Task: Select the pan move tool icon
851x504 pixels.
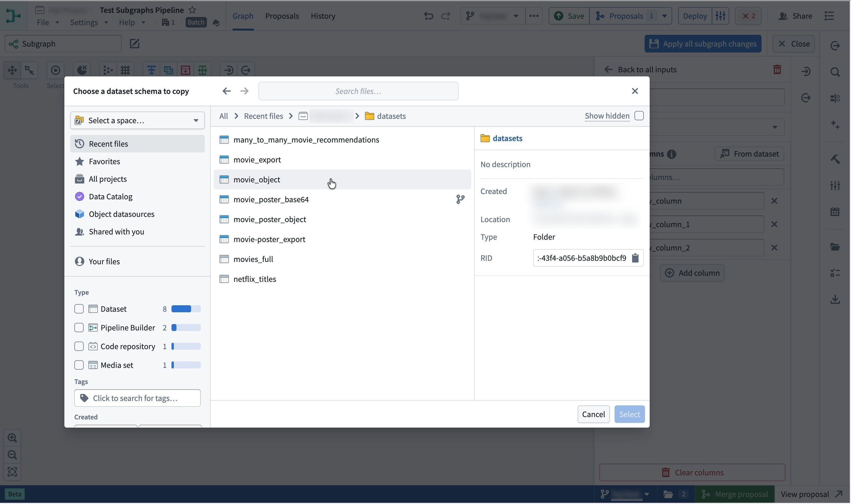Action: pyautogui.click(x=12, y=70)
